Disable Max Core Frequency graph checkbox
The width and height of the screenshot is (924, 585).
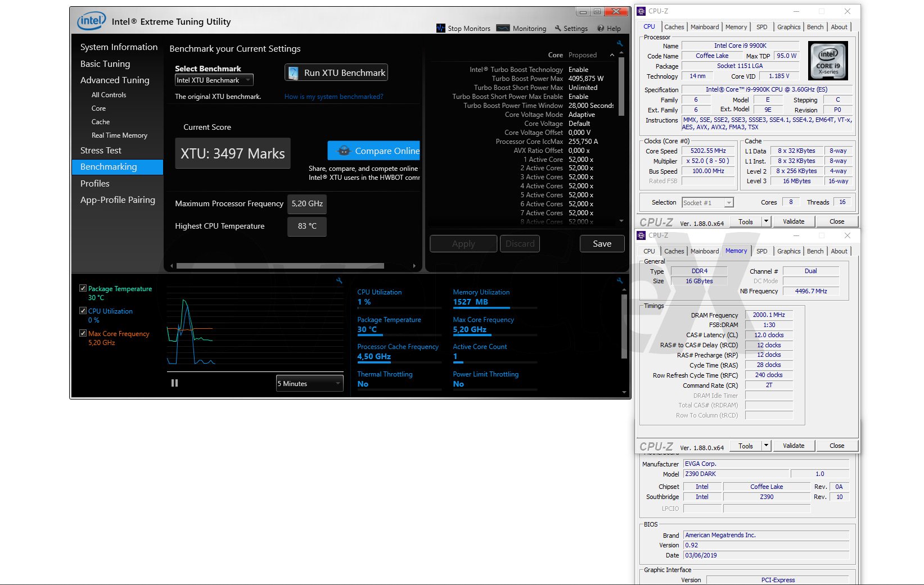tap(83, 333)
